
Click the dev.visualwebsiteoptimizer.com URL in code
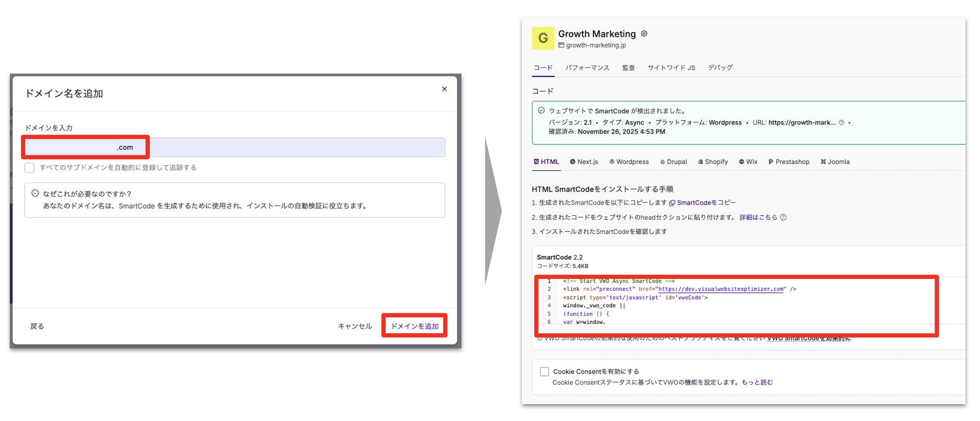point(721,289)
